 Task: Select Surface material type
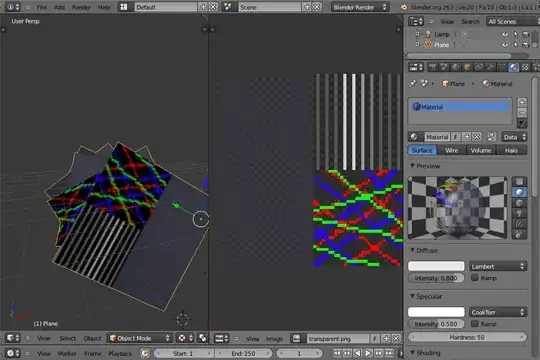pos(422,150)
